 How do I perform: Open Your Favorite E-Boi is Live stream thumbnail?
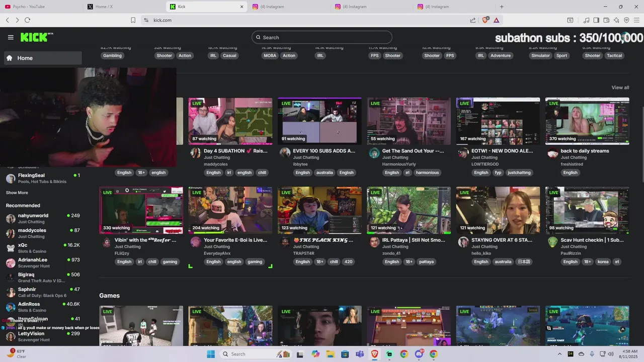tap(230, 210)
